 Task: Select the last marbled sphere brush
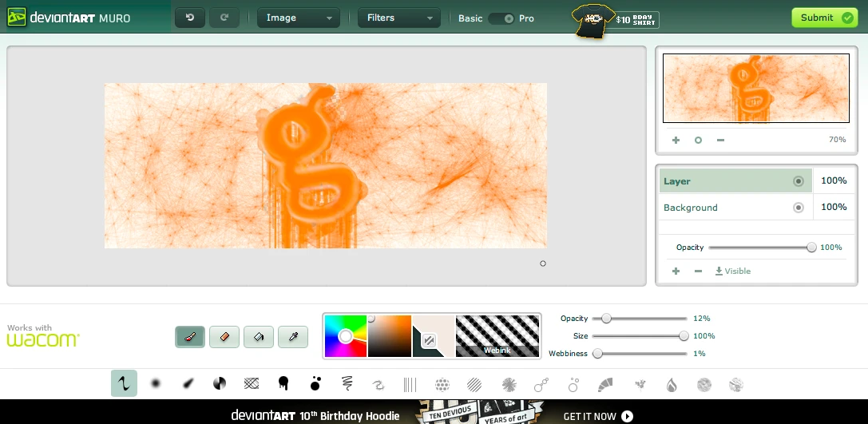[735, 384]
